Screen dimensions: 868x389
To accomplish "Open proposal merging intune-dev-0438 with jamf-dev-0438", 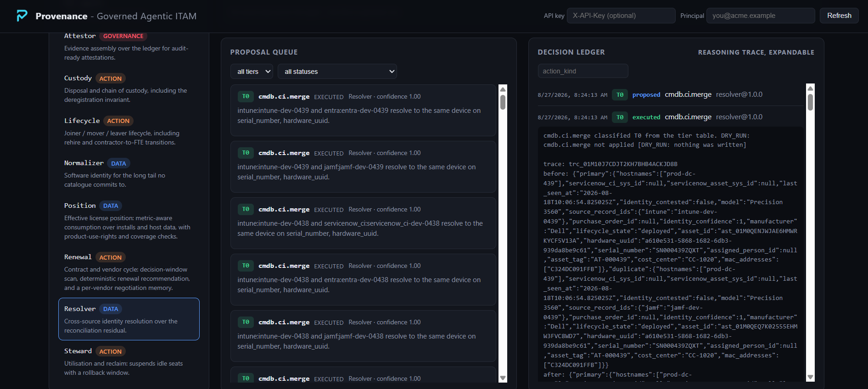I will [x=363, y=336].
